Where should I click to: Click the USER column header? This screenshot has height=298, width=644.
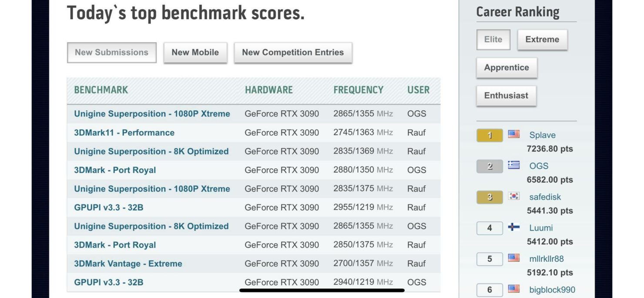click(x=419, y=90)
